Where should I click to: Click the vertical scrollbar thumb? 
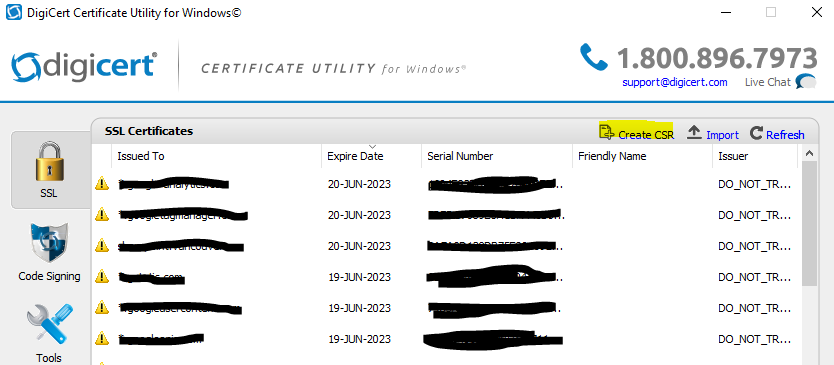pos(810,223)
